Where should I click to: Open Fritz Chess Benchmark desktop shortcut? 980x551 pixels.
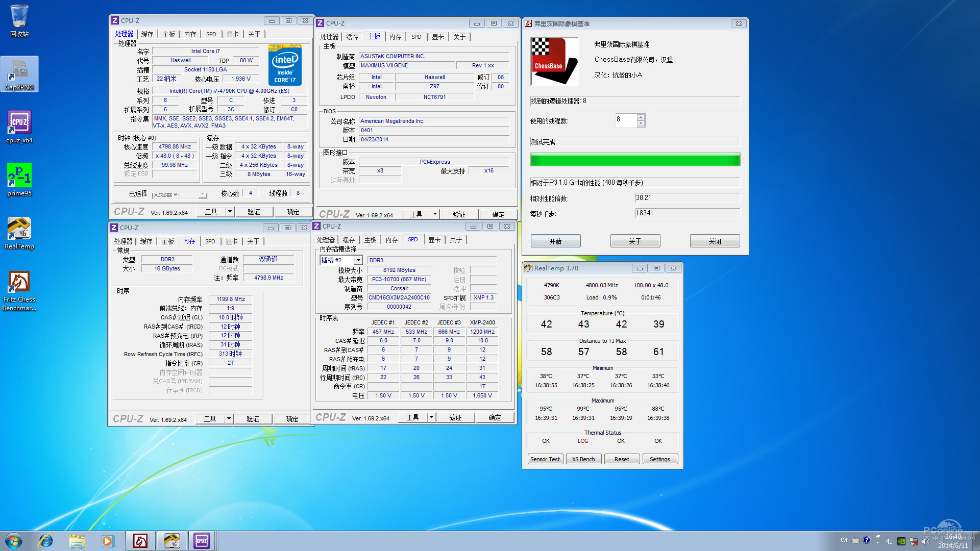point(19,290)
